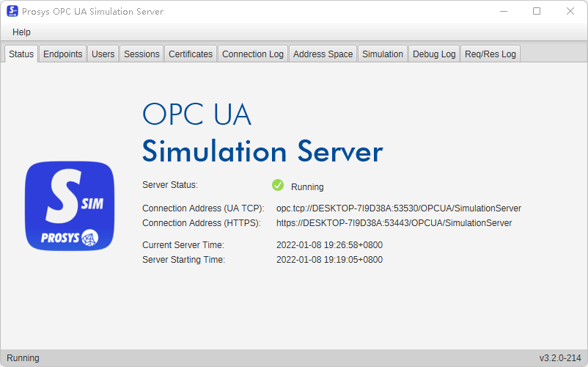This screenshot has height=367, width=588.
Task: Open the Certificates tab
Action: (x=191, y=54)
